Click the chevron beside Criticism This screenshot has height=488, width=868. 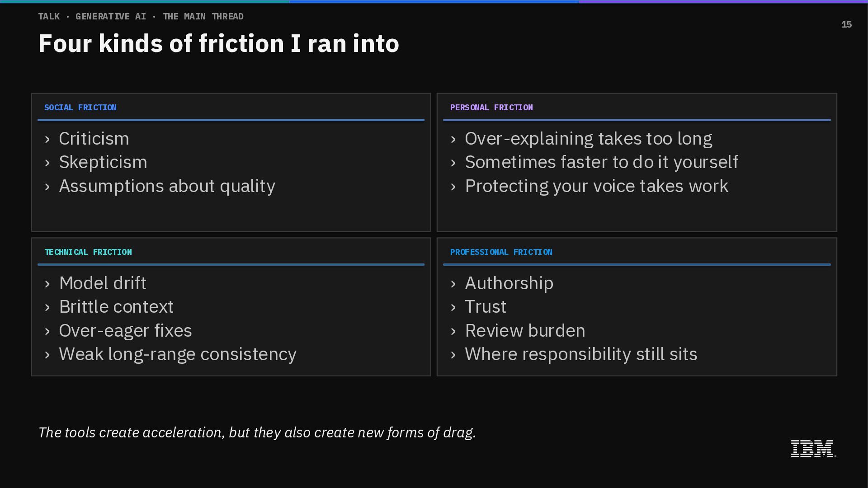(47, 139)
